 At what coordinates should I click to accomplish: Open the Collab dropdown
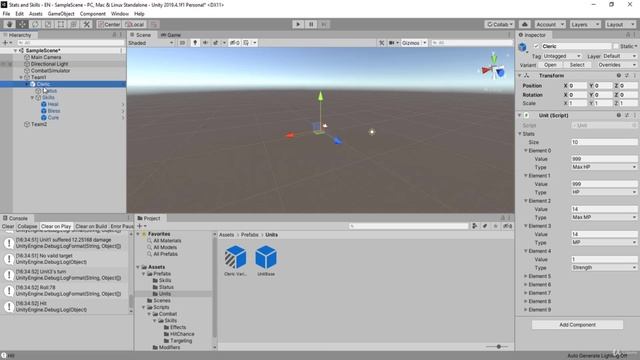click(499, 24)
